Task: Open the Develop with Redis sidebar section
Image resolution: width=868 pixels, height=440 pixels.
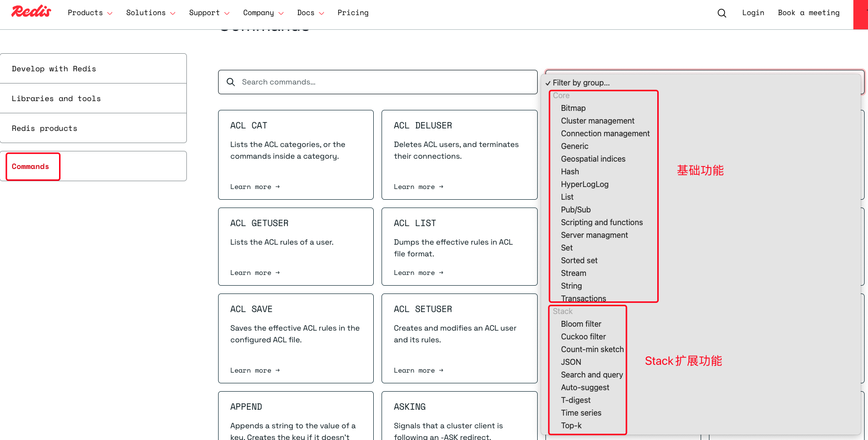Action: [54, 68]
